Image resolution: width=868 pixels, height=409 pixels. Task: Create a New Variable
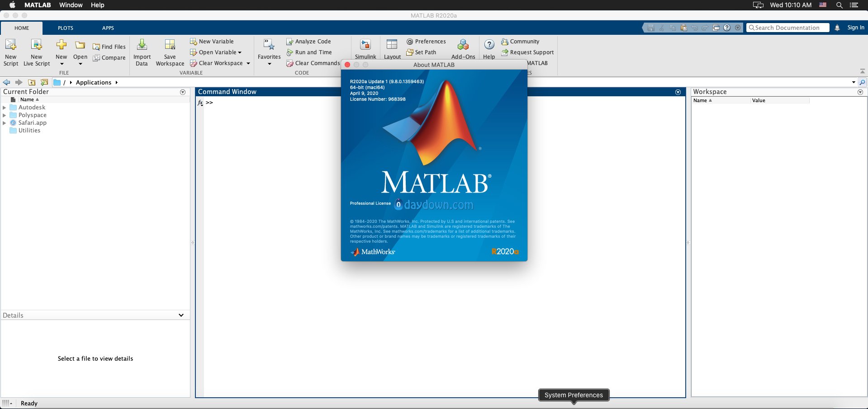coord(212,41)
